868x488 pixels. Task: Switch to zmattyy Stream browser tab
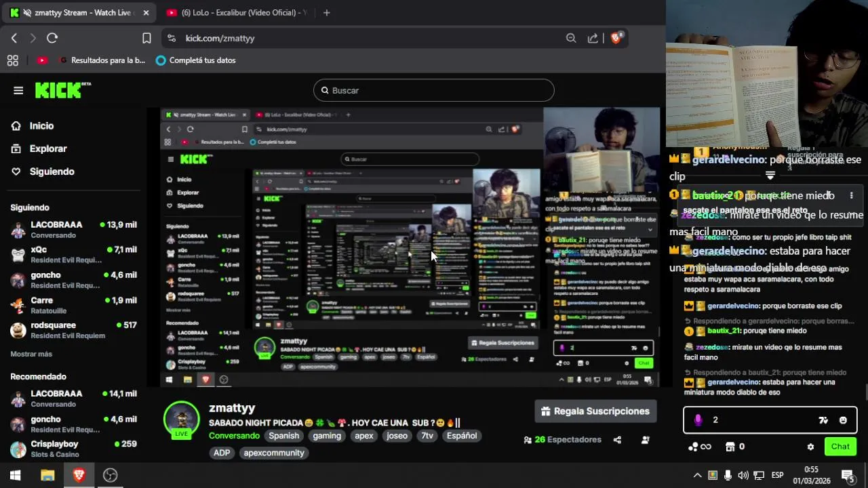[x=78, y=13]
